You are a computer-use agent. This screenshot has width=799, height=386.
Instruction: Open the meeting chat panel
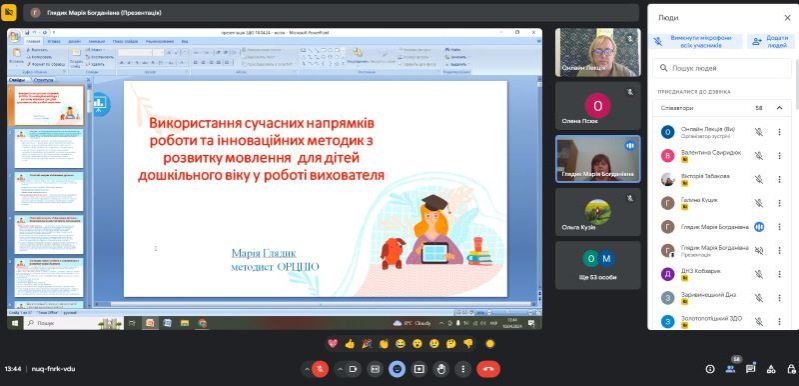[751, 369]
